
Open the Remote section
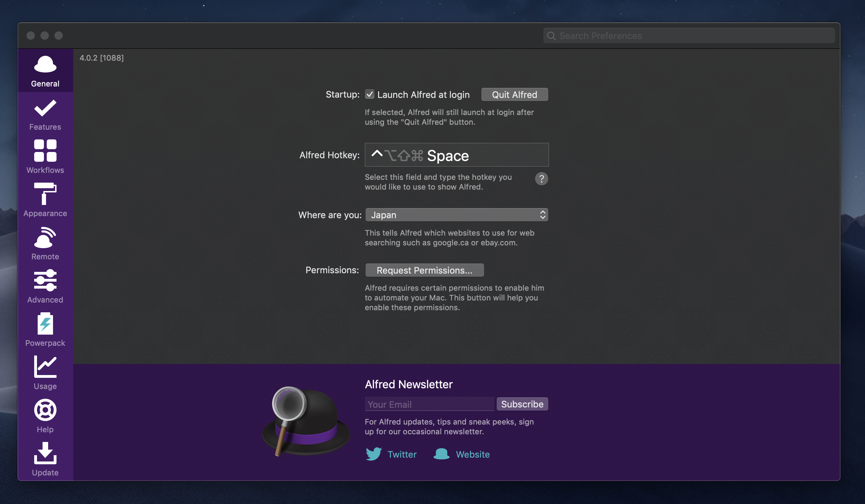45,244
